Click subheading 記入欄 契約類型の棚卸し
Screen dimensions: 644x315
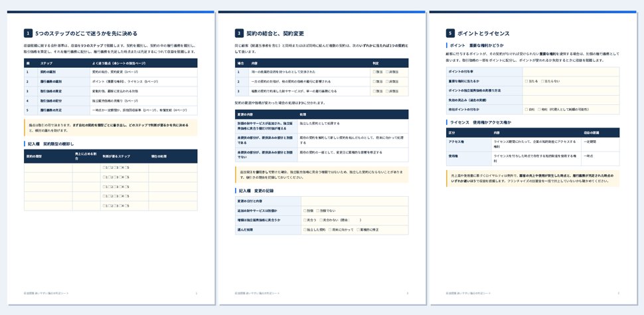pyautogui.click(x=50, y=144)
